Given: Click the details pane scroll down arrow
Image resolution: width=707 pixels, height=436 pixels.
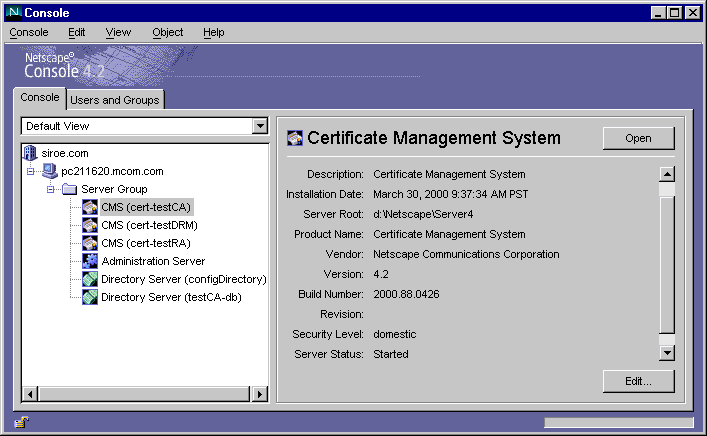Looking at the screenshot, I should pos(667,353).
